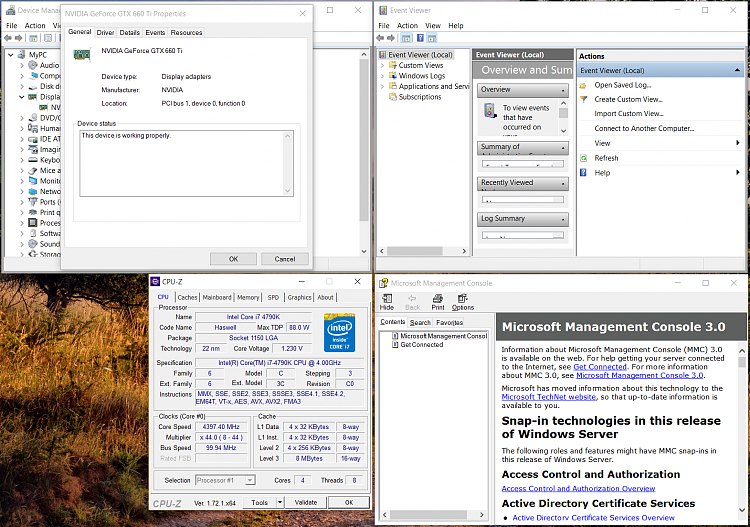Viewport: 750px width, 527px height.
Task: Click Cancel in NVIDIA Properties dialog
Action: (285, 259)
